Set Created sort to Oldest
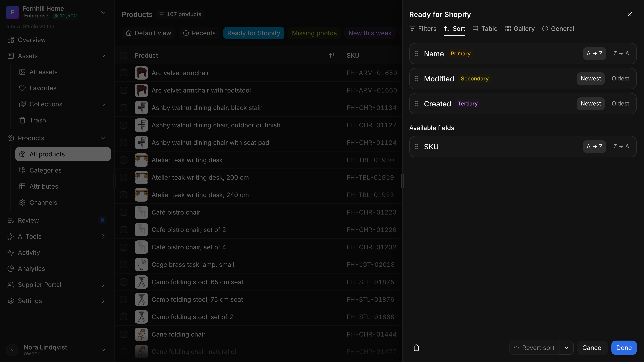 coord(620,103)
